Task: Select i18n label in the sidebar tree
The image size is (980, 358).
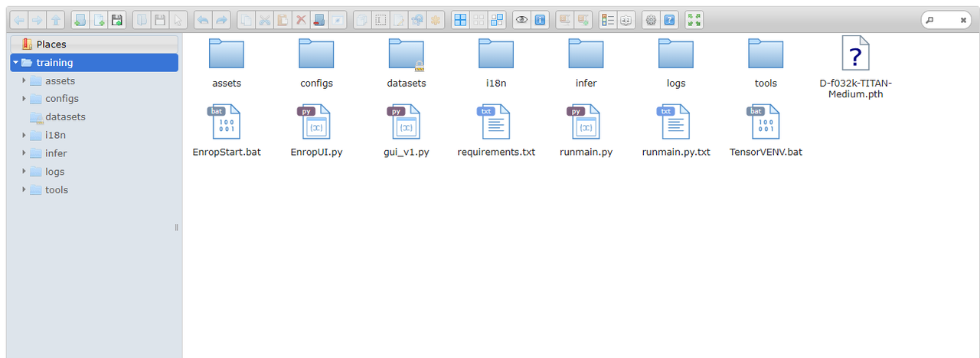Action: point(55,135)
